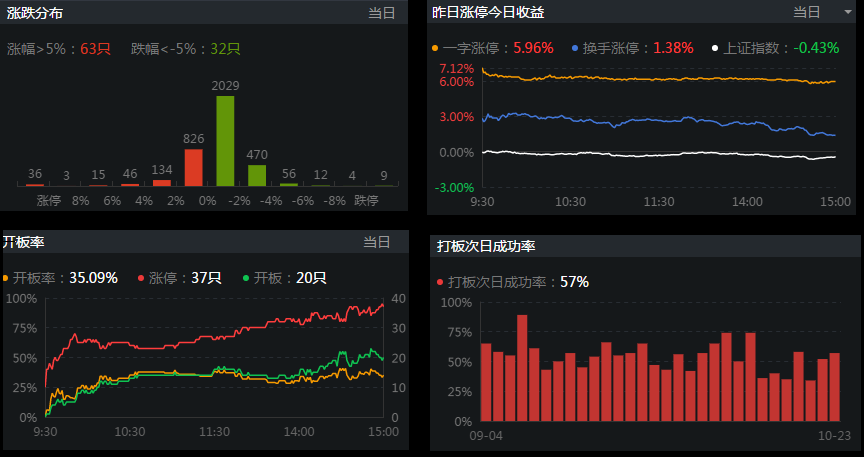Toggle the red 打板次日成功率 legend dot
Screen dimensions: 864x457
[440, 282]
